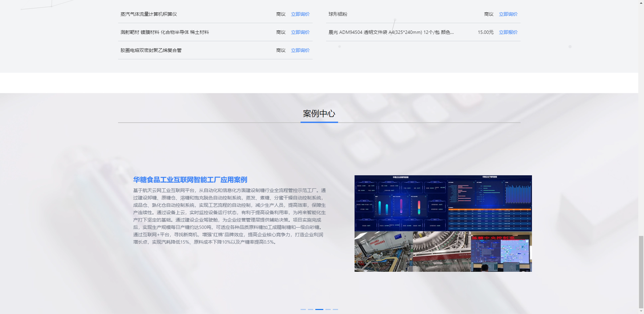Click 立即询价 for 球形铝粉

pyautogui.click(x=508, y=14)
